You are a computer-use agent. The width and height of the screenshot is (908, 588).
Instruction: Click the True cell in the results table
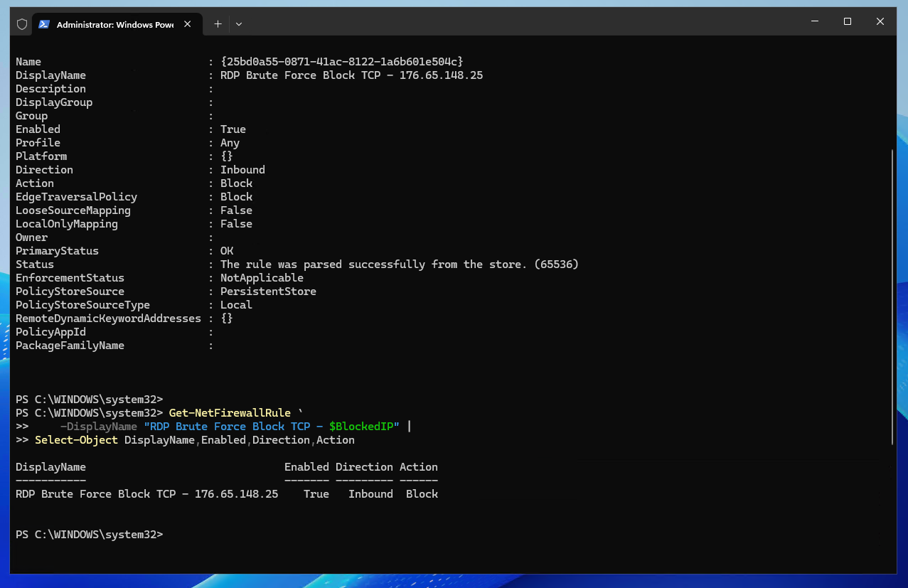tap(316, 494)
